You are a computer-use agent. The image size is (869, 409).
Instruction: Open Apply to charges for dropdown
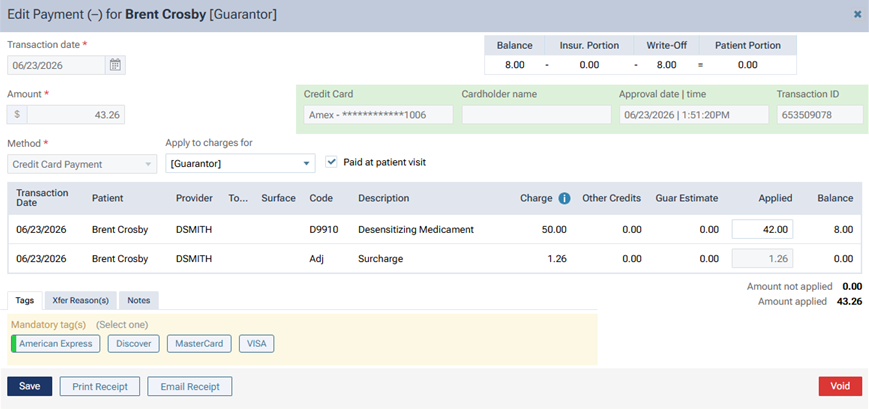click(x=240, y=163)
